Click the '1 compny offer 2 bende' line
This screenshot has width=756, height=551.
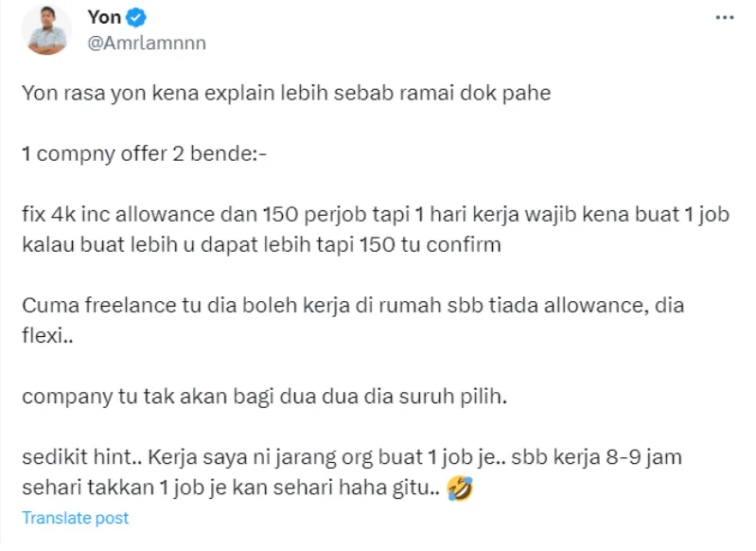tap(145, 154)
